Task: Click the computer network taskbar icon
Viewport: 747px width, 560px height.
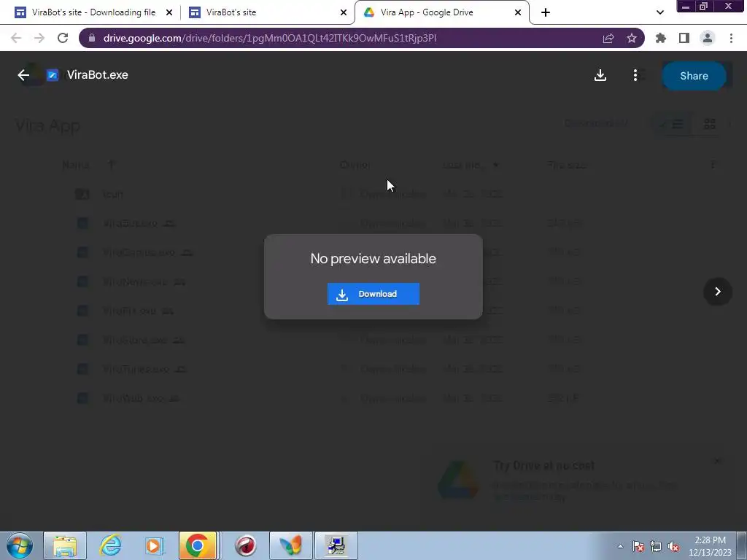Action: [336, 545]
